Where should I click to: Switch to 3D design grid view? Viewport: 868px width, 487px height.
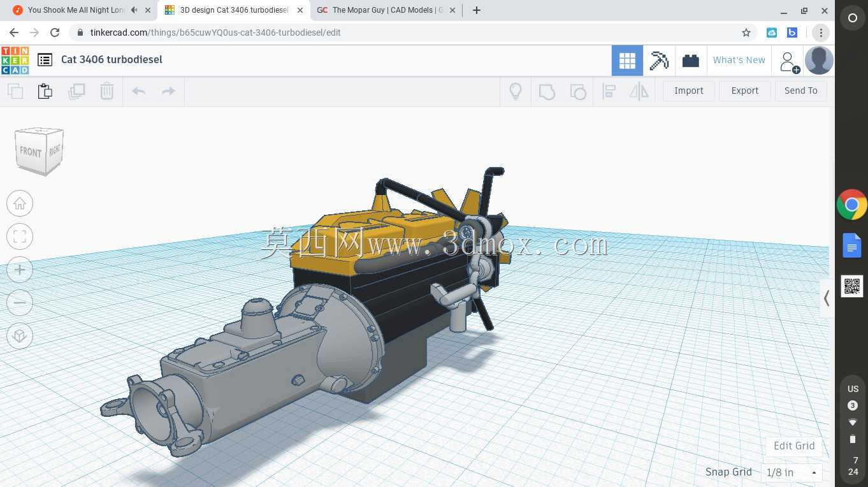(x=627, y=61)
